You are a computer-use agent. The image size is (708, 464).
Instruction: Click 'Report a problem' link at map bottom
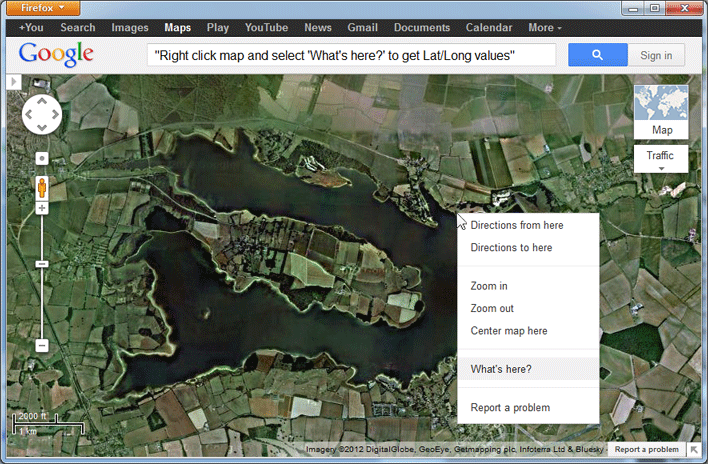(x=647, y=450)
